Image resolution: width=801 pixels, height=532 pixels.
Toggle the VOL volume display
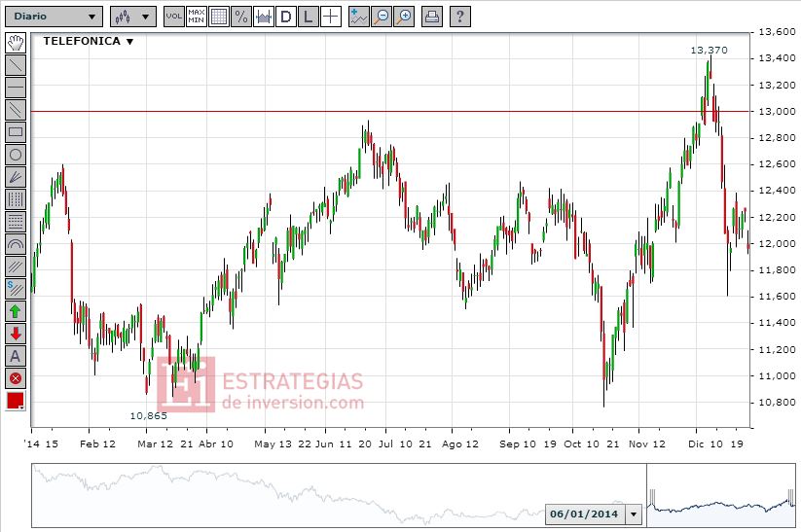tap(173, 17)
